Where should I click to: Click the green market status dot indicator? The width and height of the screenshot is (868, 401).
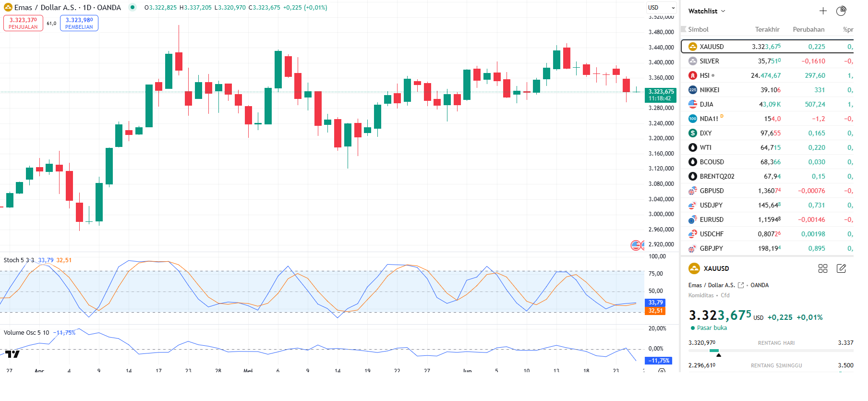[x=133, y=8]
